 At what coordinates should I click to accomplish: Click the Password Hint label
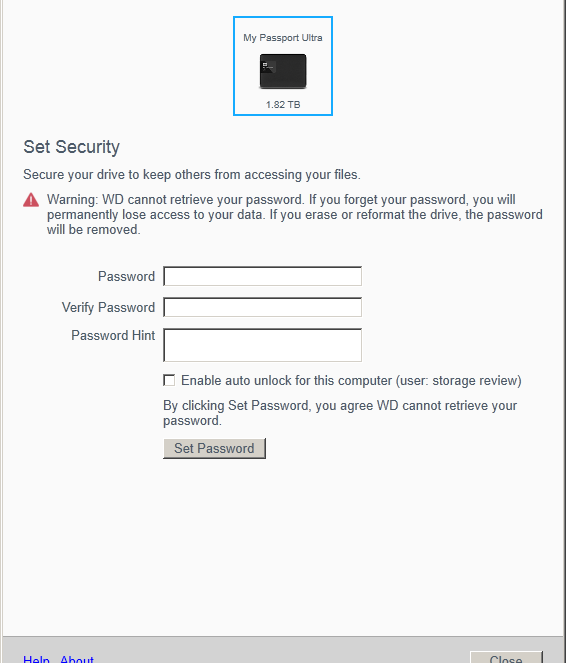113,335
